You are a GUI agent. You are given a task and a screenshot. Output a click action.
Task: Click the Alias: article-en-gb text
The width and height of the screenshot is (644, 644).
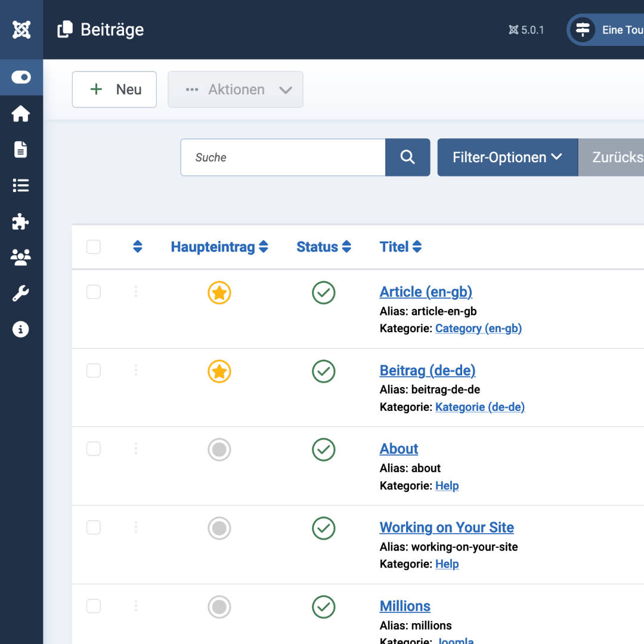(x=428, y=311)
